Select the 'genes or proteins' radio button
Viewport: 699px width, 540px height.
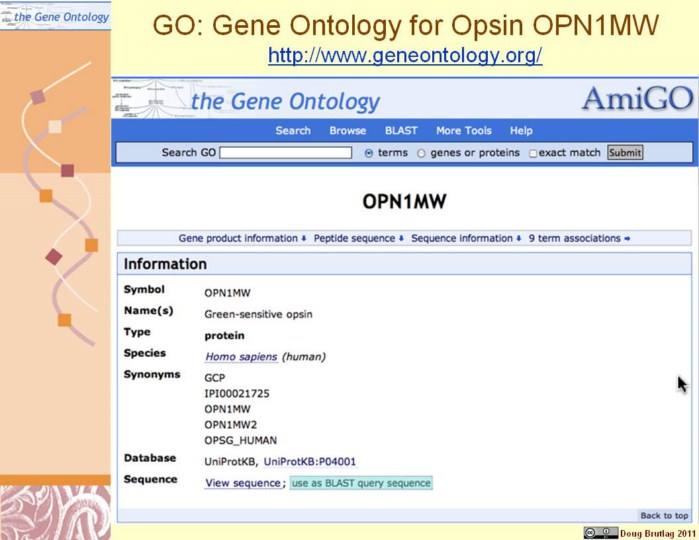click(421, 153)
